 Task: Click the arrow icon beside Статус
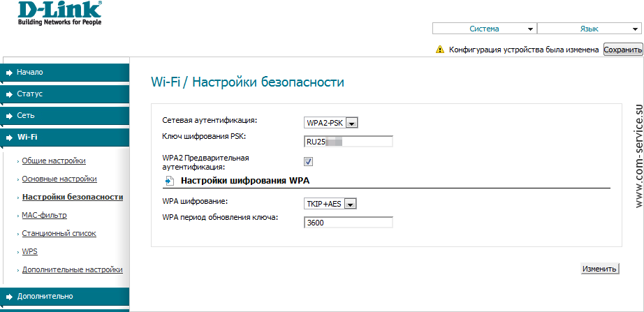pos(9,94)
